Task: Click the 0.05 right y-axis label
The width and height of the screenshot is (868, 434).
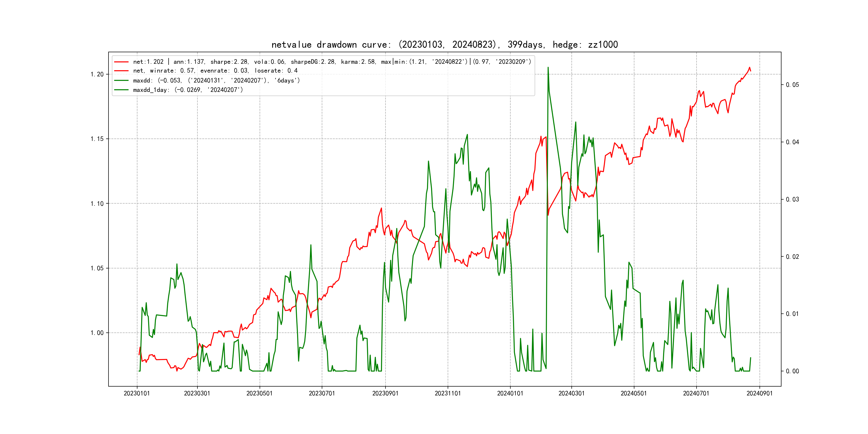Action: click(792, 85)
